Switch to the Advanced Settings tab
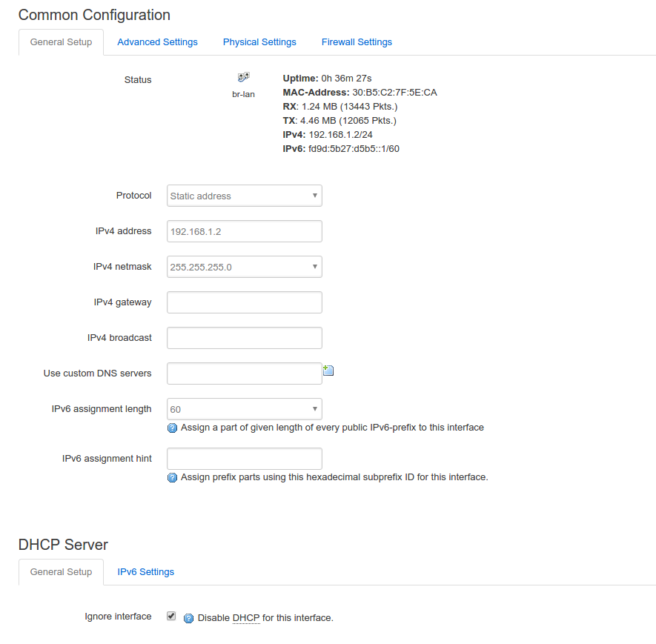 157,42
